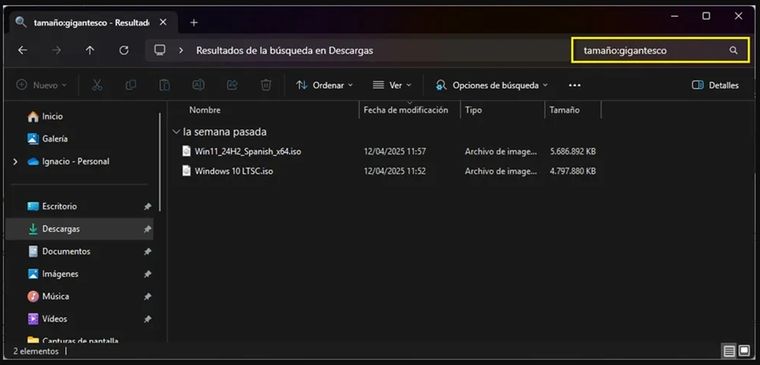
Task: Select Win11_24H2_Spanish_x64.iso file icon
Action: pos(187,151)
